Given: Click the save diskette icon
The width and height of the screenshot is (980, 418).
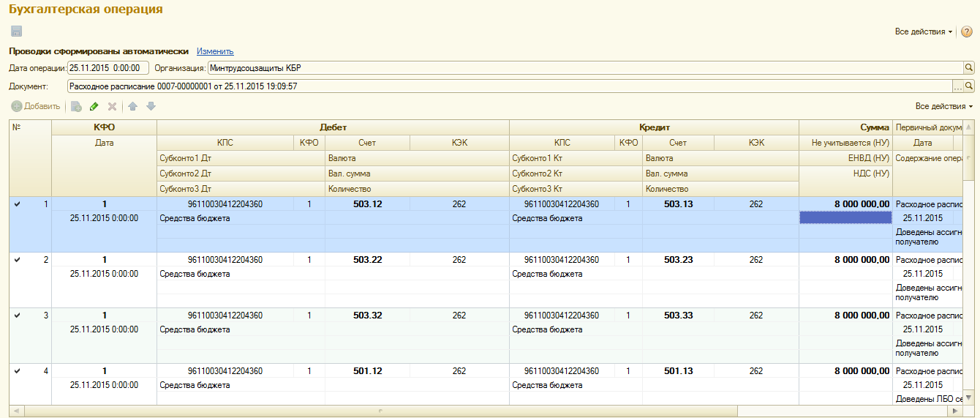Looking at the screenshot, I should [16, 31].
